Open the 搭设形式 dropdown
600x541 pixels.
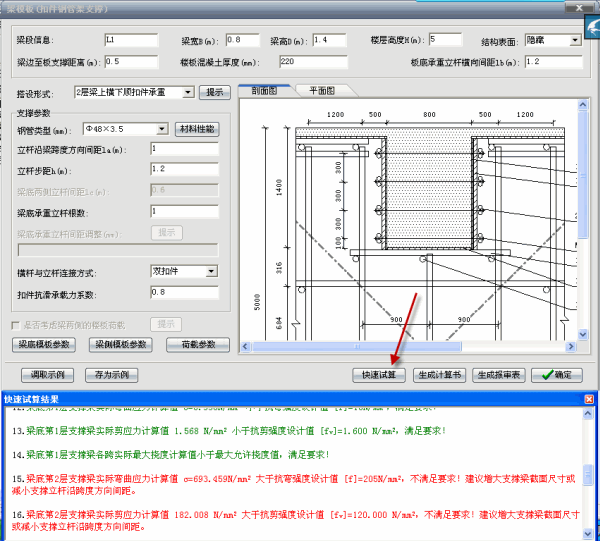coord(188,92)
